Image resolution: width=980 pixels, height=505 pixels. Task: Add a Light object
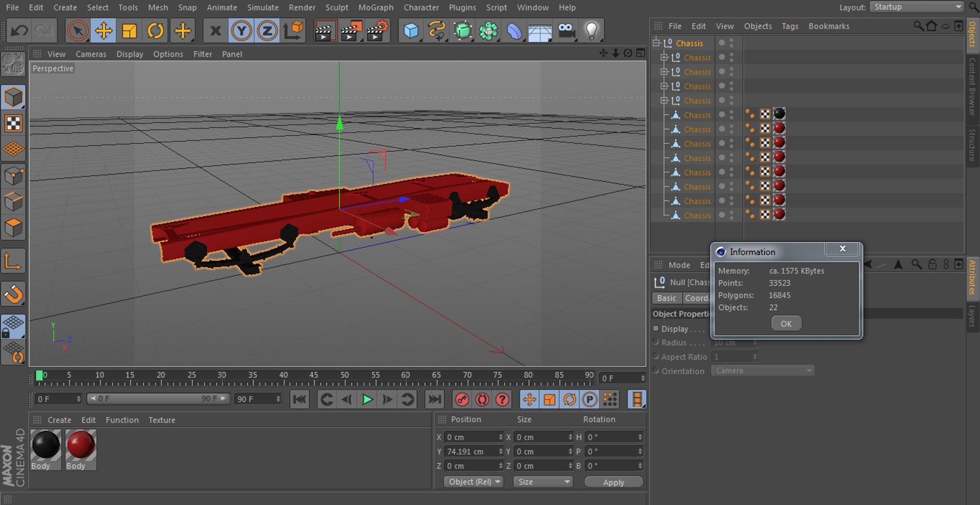coord(592,31)
